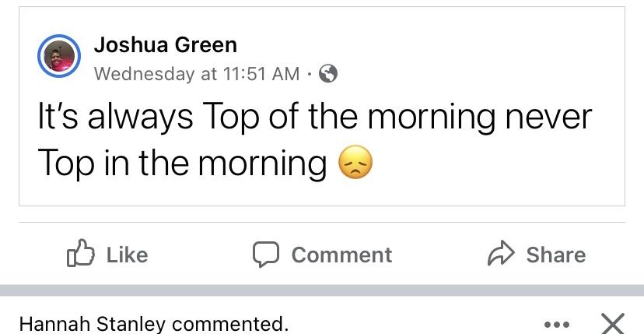Open the Wednesday at 11:51 AM timestamp
This screenshot has height=334, width=644.
(x=197, y=74)
